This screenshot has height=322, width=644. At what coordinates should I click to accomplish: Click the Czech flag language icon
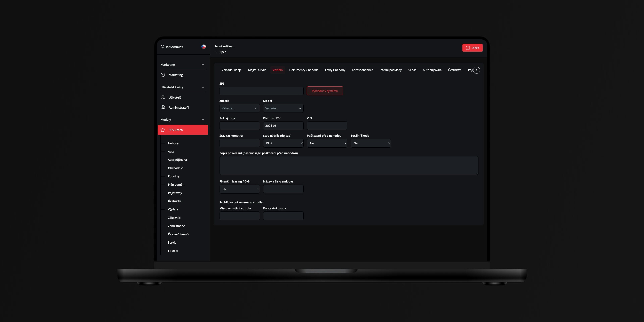click(203, 47)
